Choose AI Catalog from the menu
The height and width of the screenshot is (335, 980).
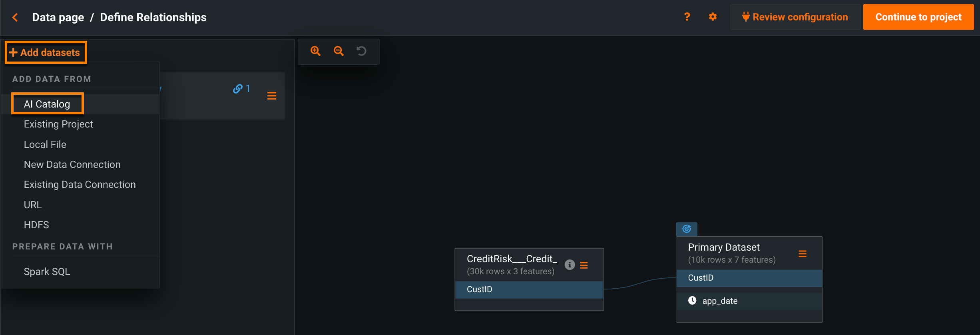47,104
